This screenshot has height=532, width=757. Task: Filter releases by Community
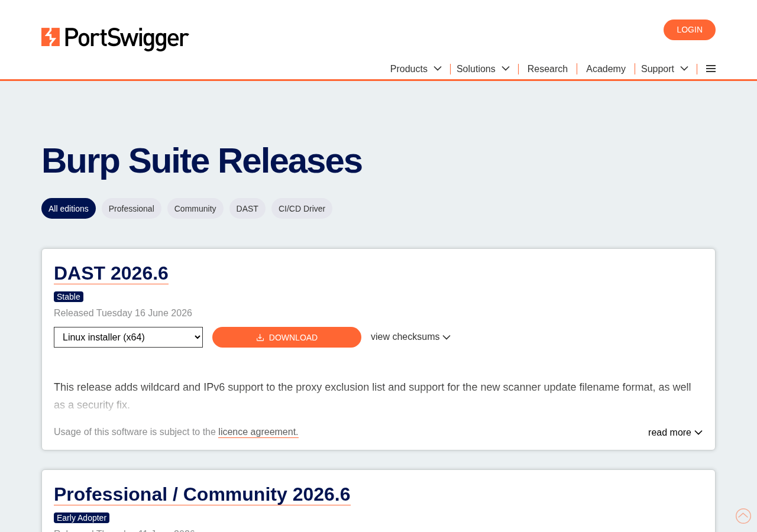[195, 209]
